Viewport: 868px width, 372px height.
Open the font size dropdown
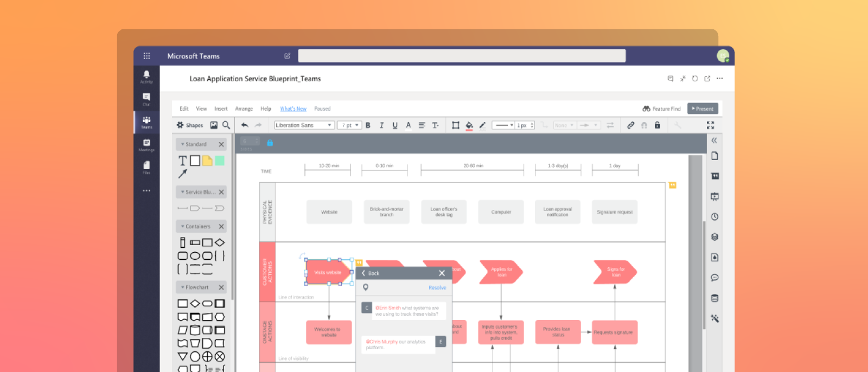coord(349,125)
